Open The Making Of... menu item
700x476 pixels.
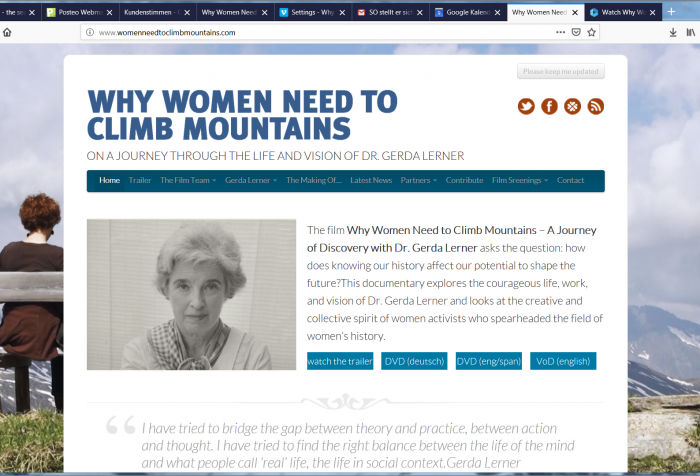coord(313,180)
